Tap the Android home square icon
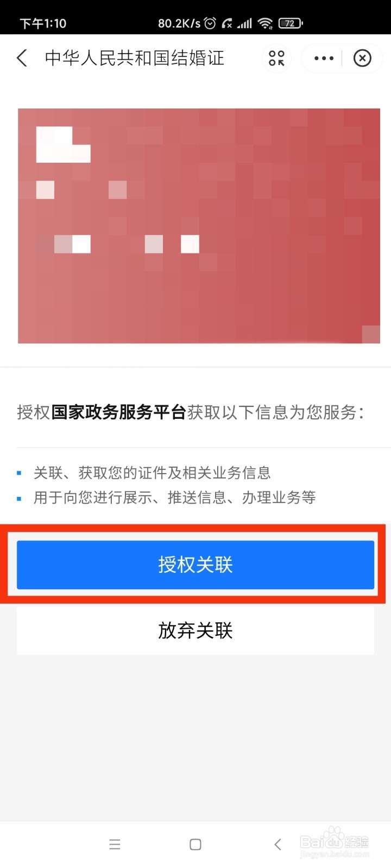391x868 pixels. (x=195, y=844)
